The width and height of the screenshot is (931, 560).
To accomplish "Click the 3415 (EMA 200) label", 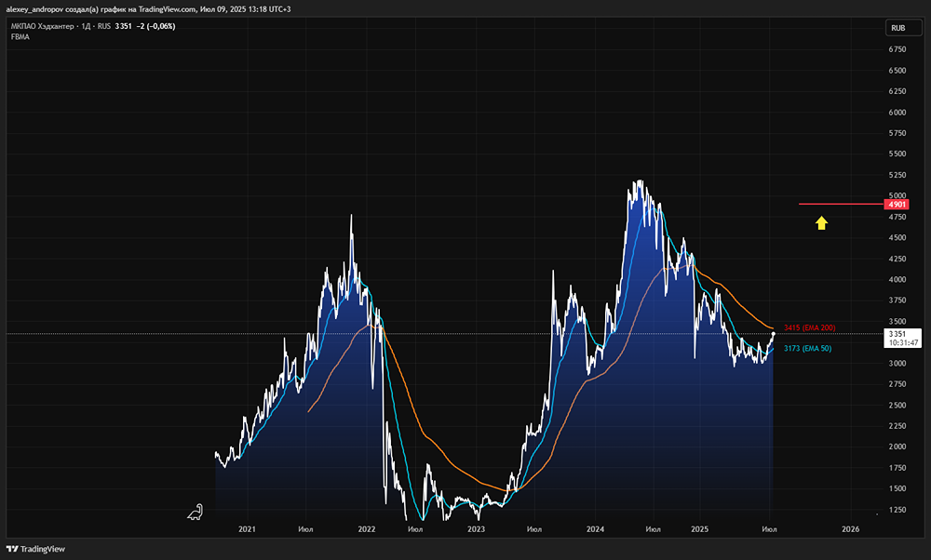I will coord(809,327).
